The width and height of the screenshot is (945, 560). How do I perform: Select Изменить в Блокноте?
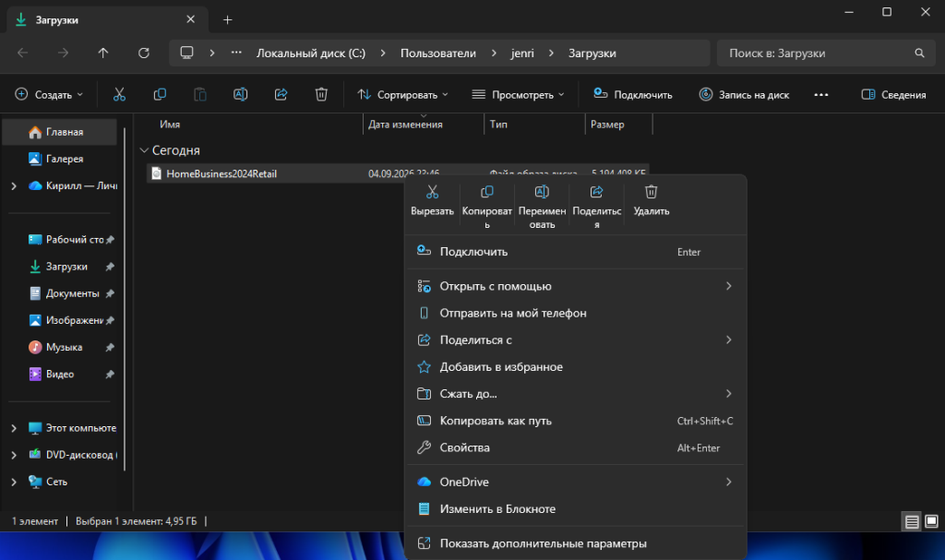pyautogui.click(x=576, y=508)
